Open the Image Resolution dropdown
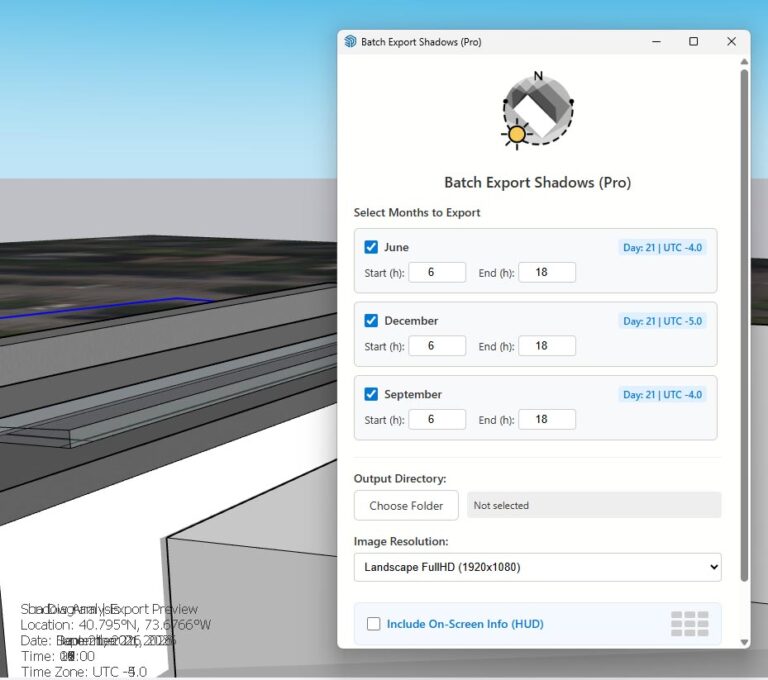This screenshot has height=680, width=768. coord(537,567)
